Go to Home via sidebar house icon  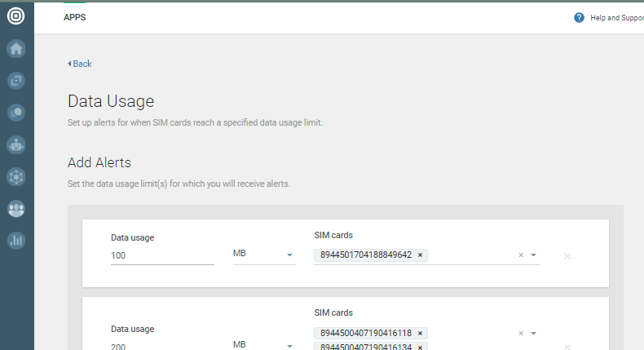coord(16,48)
